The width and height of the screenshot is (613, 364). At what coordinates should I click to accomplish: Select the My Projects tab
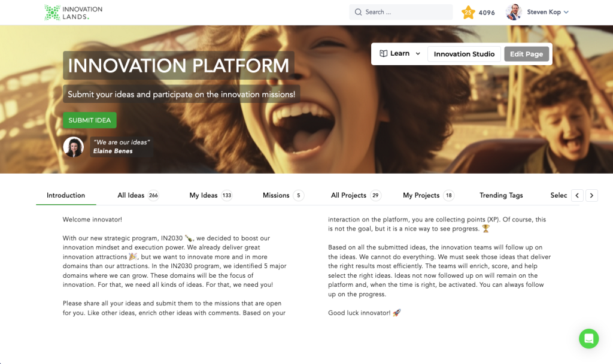click(x=422, y=195)
